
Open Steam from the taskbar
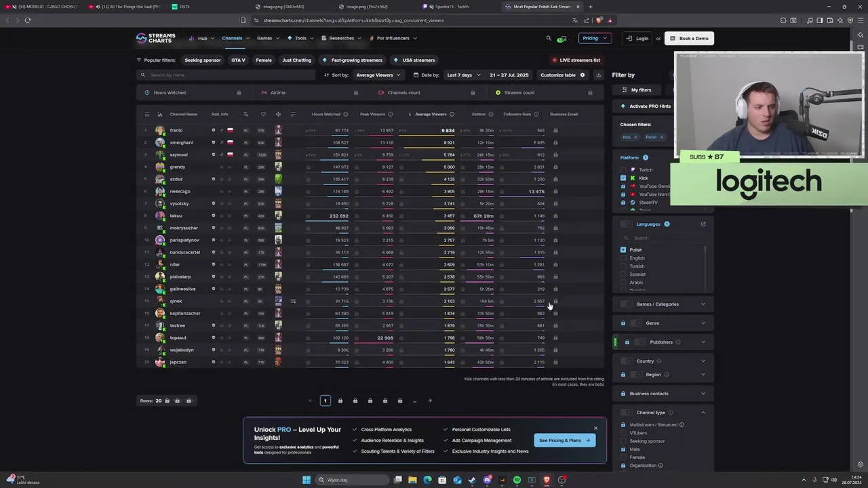click(x=472, y=480)
